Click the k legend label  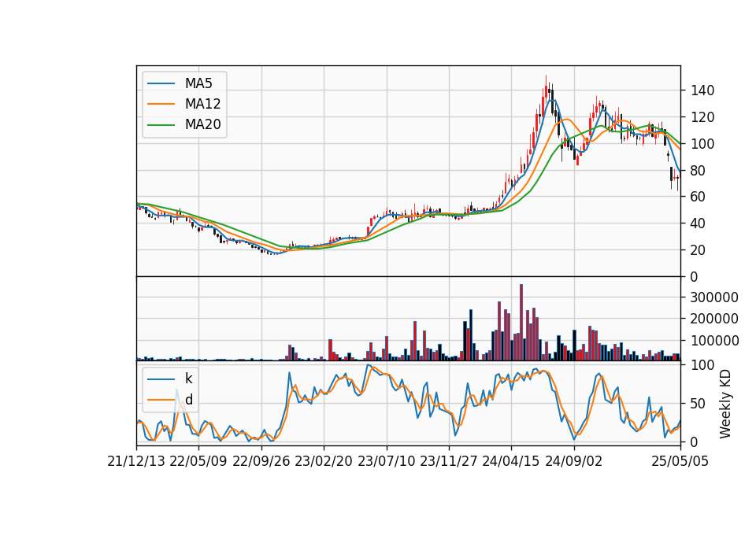[188, 379]
